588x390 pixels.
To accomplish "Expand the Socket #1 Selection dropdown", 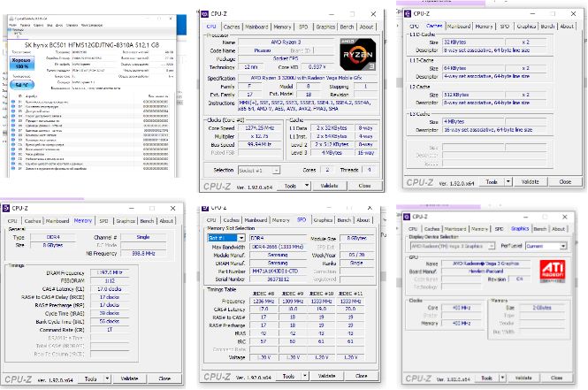I will (277, 171).
